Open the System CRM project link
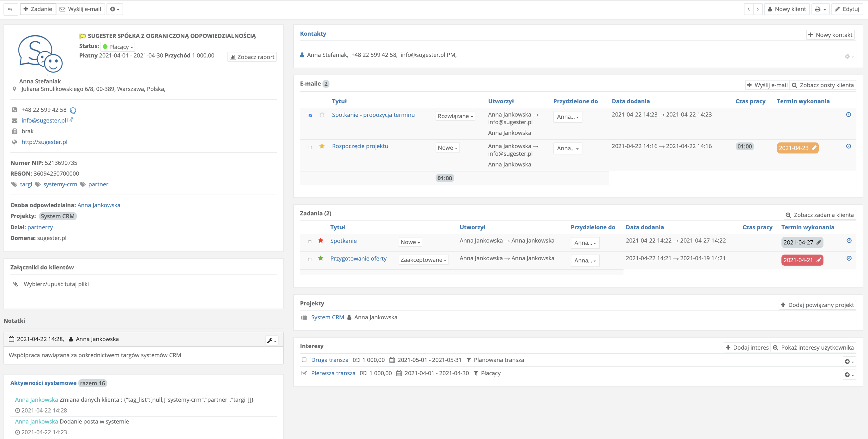This screenshot has height=439, width=868. 327,317
